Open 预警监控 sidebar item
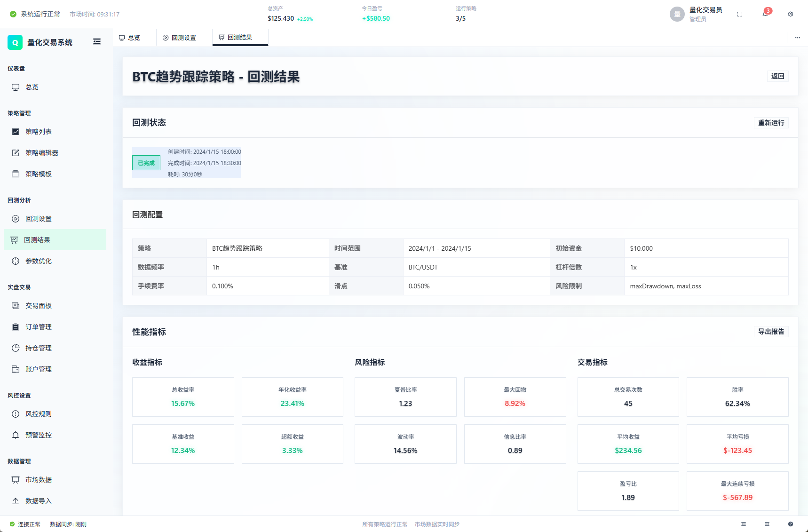The height and width of the screenshot is (532, 808). tap(55, 435)
